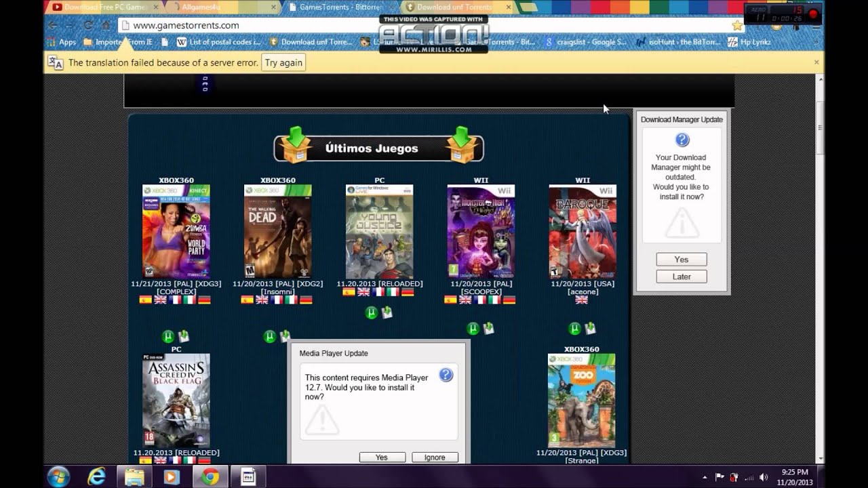Screen dimensions: 868x488
Task: Launch Internet Explorer from taskbar
Action: tap(97, 476)
